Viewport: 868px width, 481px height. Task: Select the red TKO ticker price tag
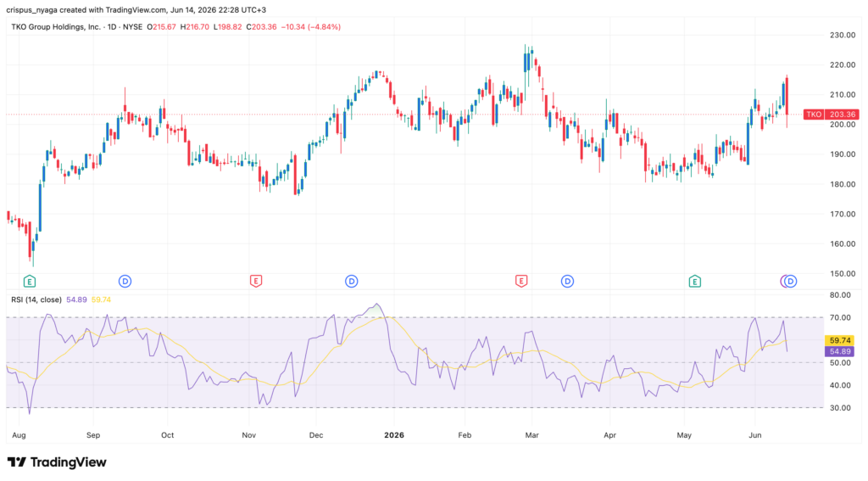832,115
